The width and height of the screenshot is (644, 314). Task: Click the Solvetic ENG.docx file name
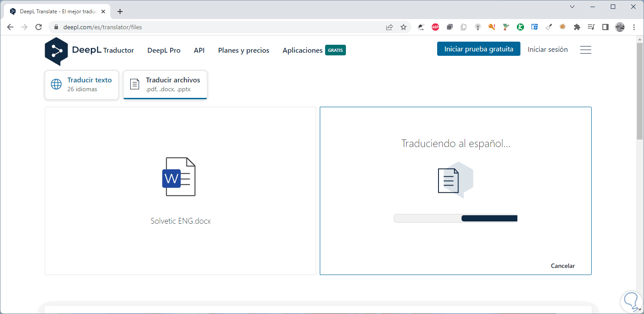[181, 221]
